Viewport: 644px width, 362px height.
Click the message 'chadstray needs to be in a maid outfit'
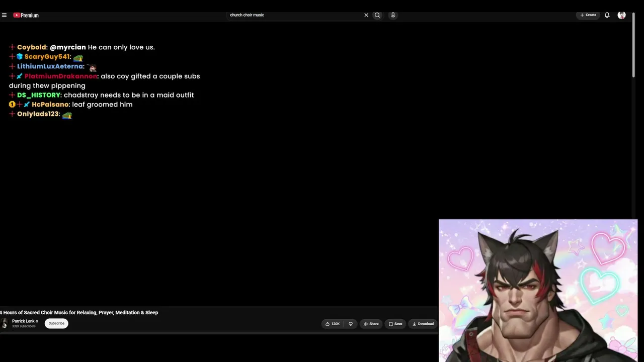[129, 95]
